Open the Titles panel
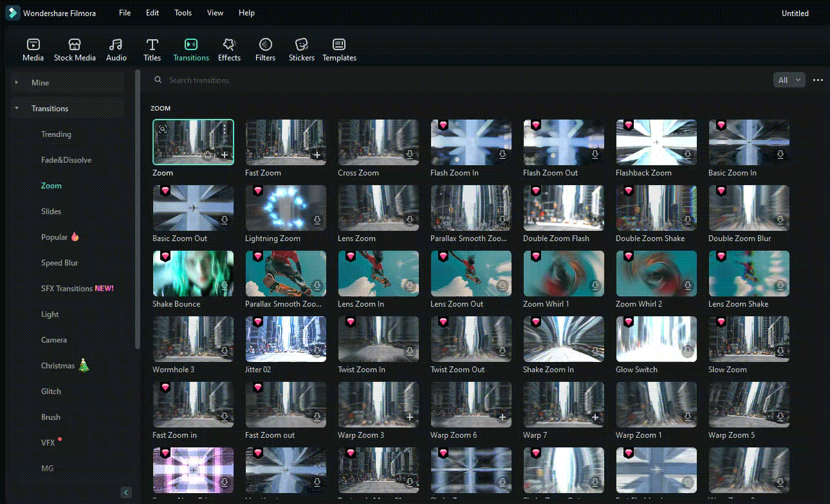This screenshot has width=830, height=504. pyautogui.click(x=152, y=50)
